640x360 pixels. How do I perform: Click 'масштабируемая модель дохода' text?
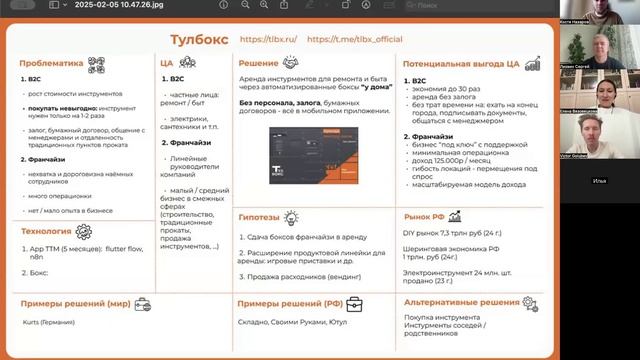click(469, 184)
